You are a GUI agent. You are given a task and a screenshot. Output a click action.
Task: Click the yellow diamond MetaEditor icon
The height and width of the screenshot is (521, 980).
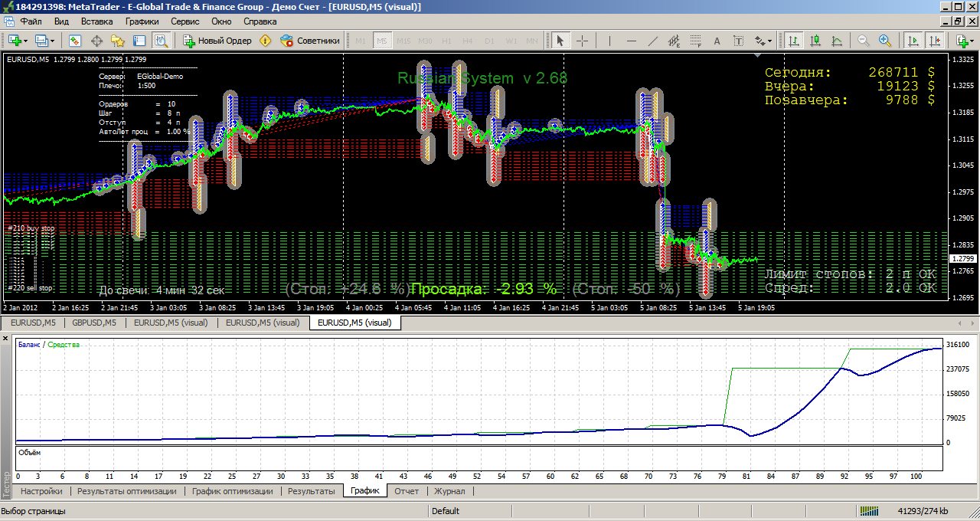click(266, 41)
